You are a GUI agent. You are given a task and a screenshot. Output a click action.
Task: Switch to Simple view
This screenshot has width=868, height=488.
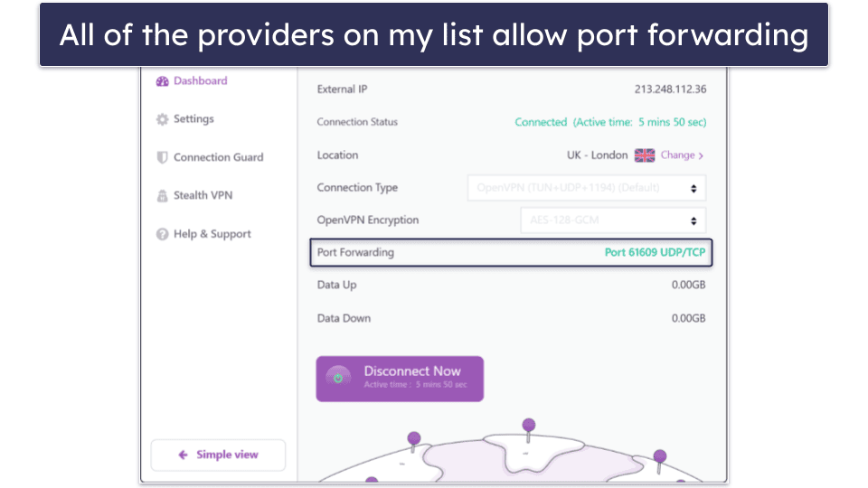coord(218,455)
